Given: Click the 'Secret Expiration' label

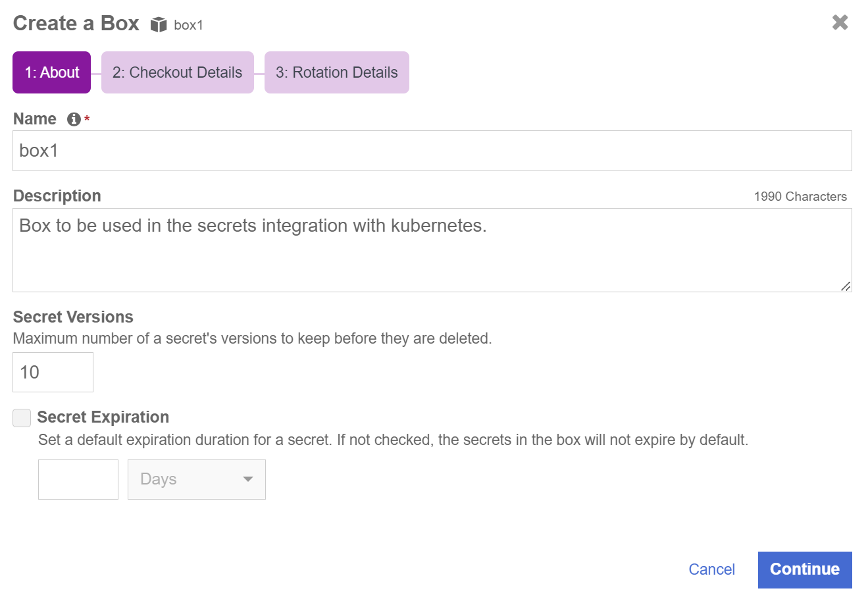Looking at the screenshot, I should pyautogui.click(x=103, y=417).
